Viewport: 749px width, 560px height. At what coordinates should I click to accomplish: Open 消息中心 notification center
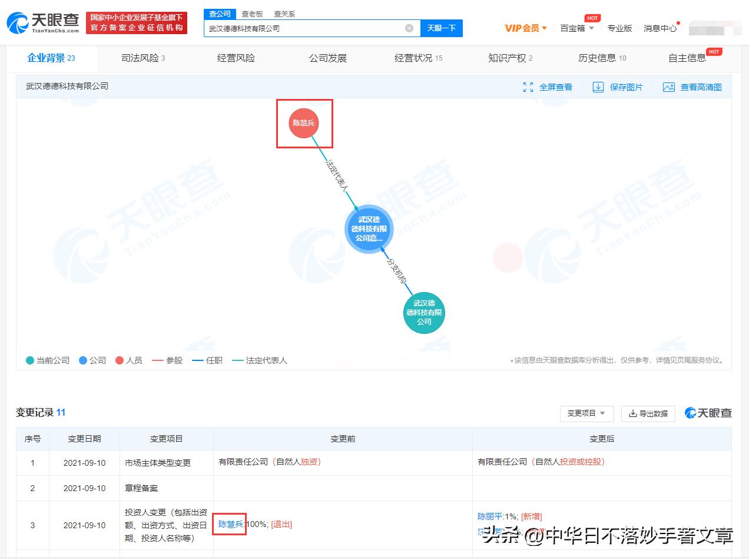(x=659, y=28)
